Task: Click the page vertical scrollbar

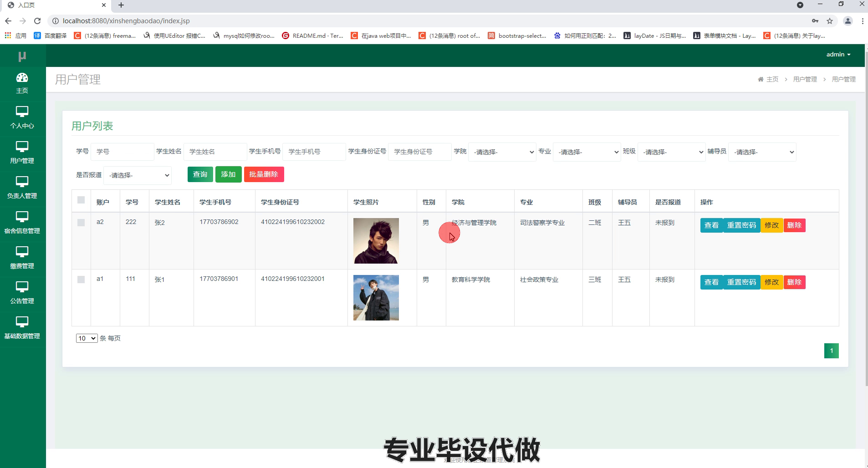Action: pyautogui.click(x=866, y=219)
